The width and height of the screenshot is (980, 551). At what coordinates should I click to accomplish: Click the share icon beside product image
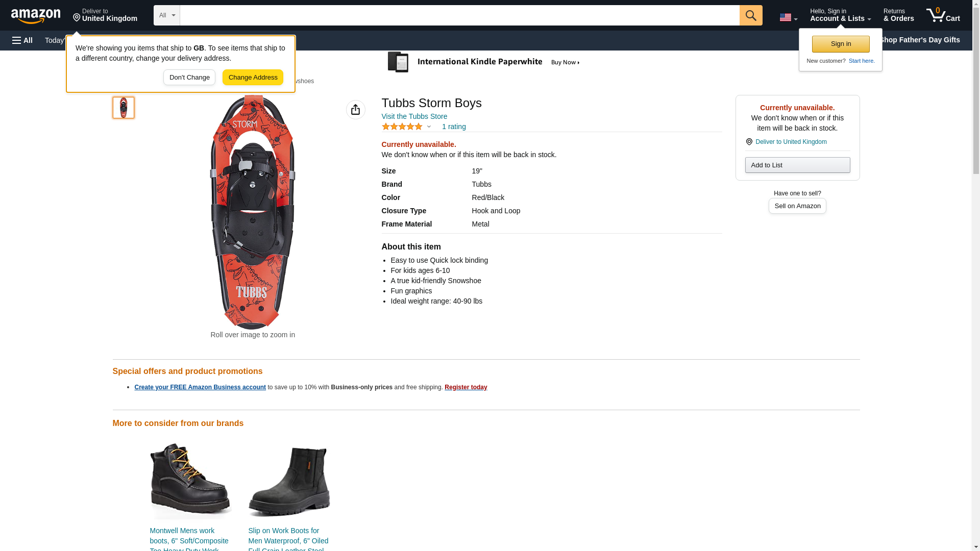tap(355, 110)
